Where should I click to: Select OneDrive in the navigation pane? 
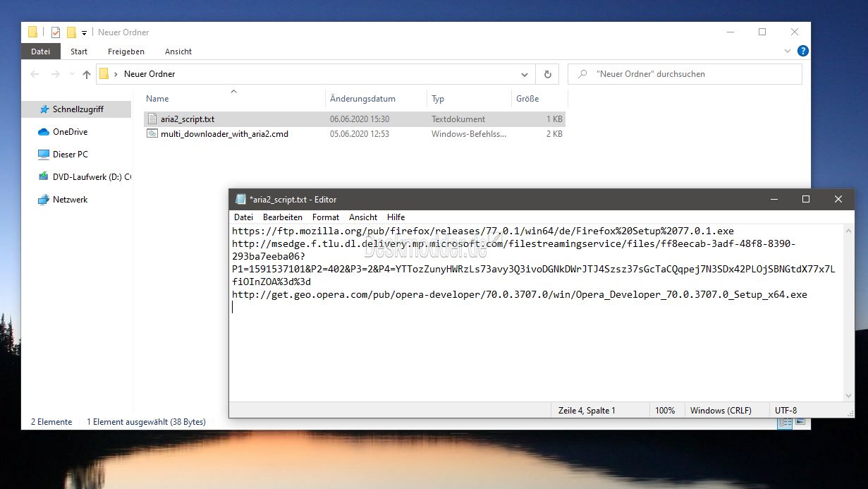pos(70,132)
